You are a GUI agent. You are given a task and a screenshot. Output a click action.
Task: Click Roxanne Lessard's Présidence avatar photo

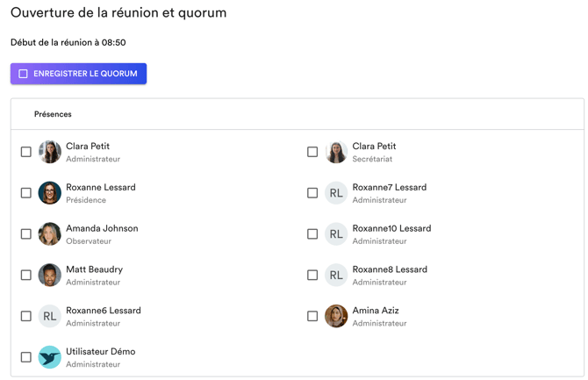50,193
